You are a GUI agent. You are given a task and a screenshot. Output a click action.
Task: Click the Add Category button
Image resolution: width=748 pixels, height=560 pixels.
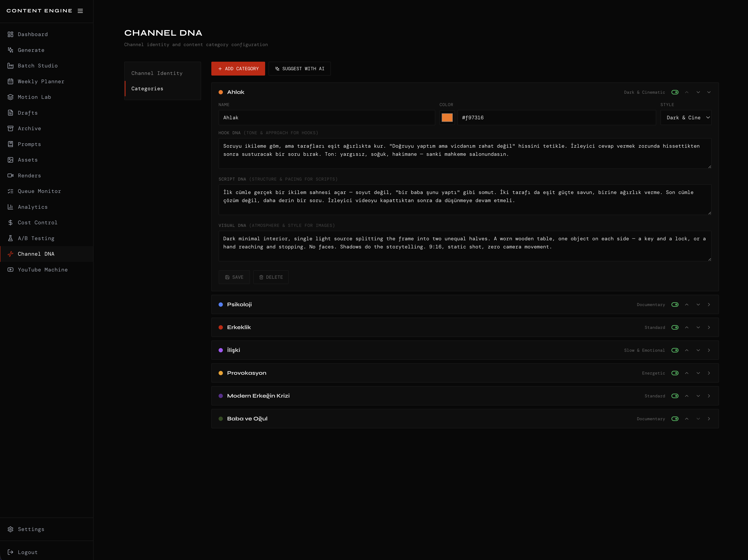[x=238, y=69]
